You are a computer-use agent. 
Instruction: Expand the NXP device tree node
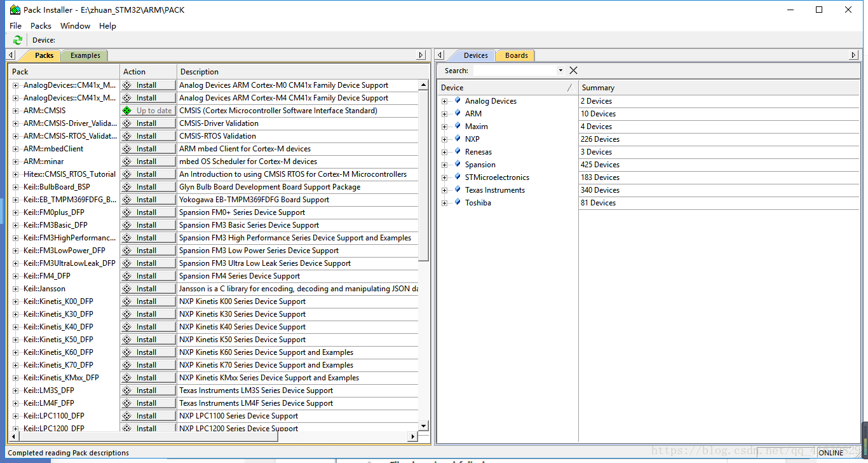tap(445, 139)
